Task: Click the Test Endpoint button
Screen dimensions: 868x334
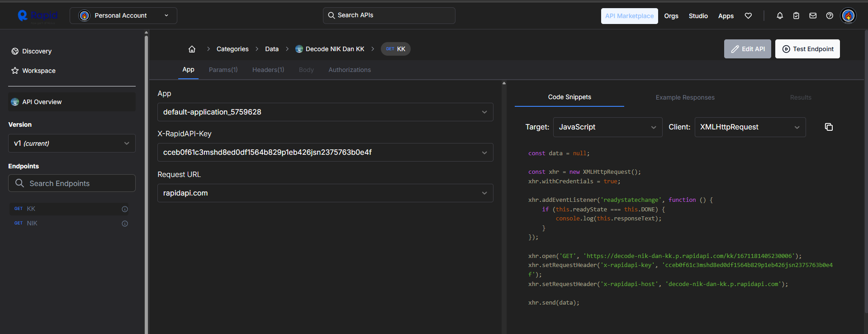Action: click(x=807, y=49)
